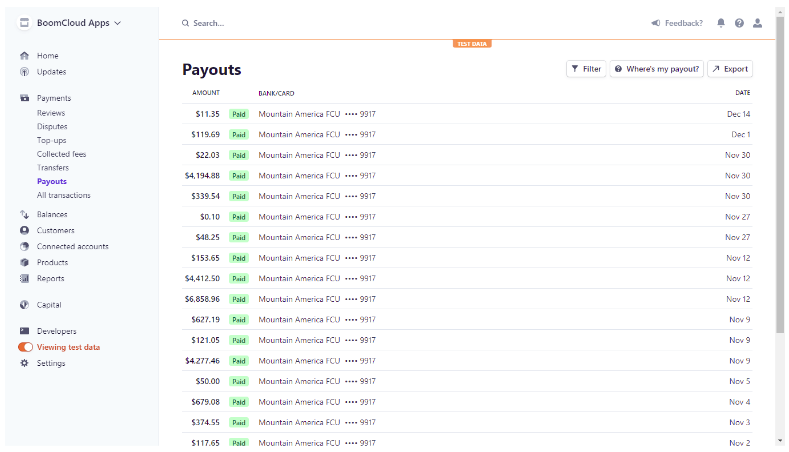Open the $627.19 payout row

click(467, 320)
